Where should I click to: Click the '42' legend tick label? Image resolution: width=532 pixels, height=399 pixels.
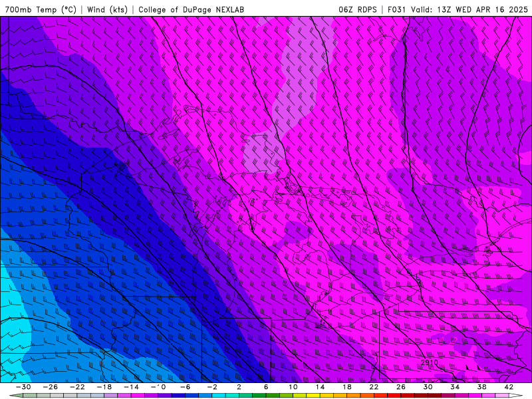point(509,387)
